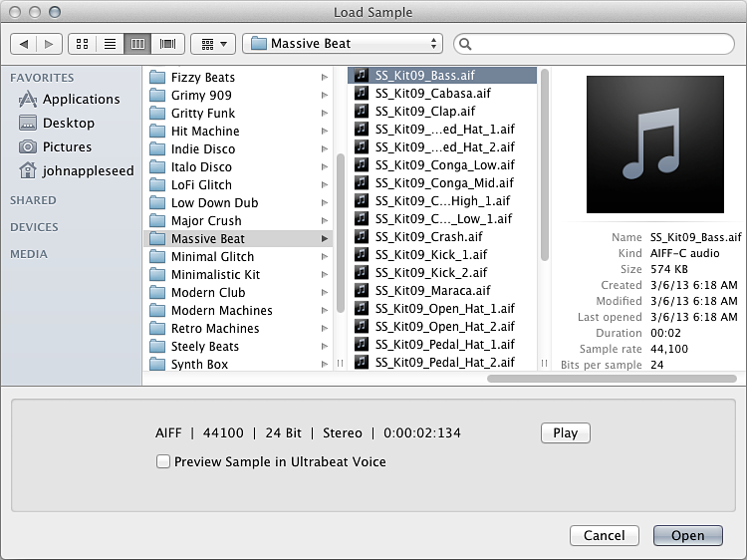
Task: Expand Modern Machines folder arrow
Action: pos(325,311)
